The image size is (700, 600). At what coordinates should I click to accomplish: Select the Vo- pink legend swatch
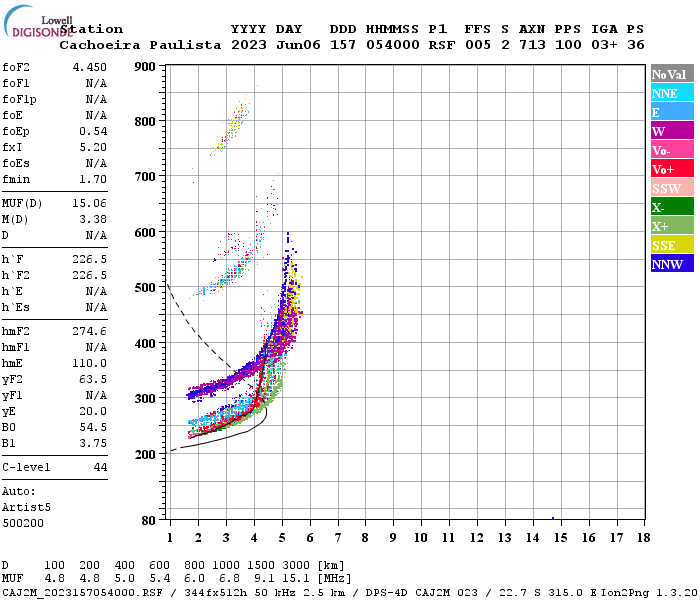(672, 150)
